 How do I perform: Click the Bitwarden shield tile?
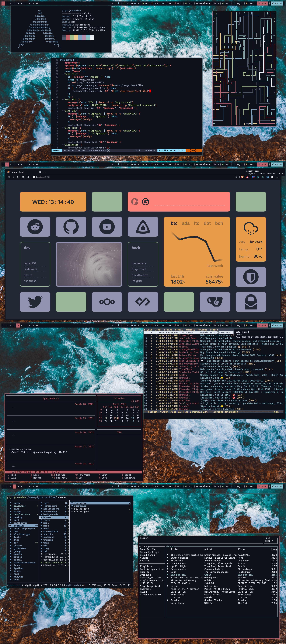pos(251,277)
